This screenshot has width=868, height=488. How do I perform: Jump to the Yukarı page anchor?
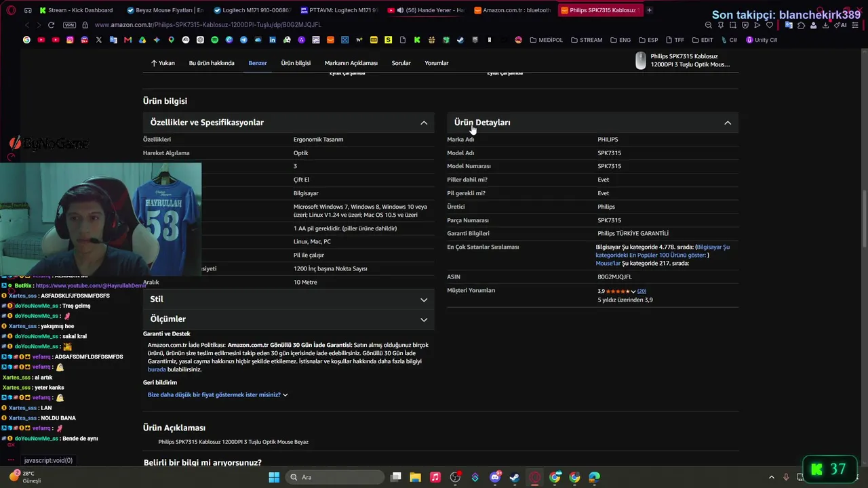[163, 63]
